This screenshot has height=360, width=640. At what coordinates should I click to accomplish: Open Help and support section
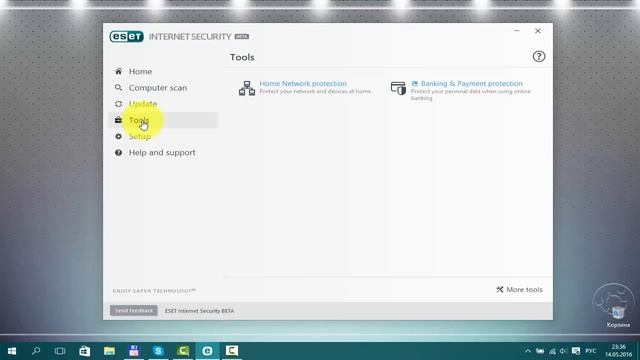point(163,153)
